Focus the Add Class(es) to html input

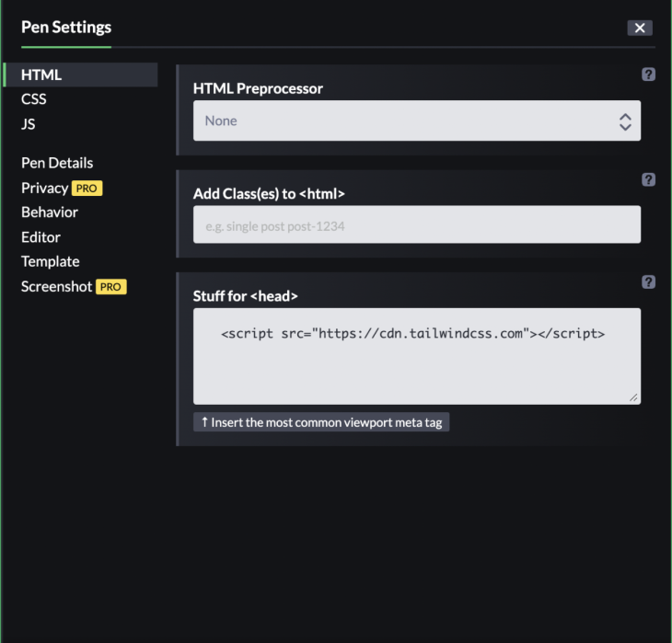pos(417,224)
